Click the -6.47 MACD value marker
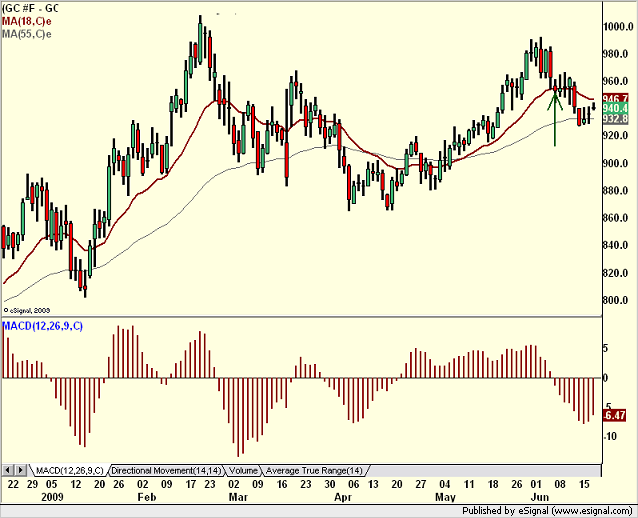638x518 pixels. tap(615, 415)
